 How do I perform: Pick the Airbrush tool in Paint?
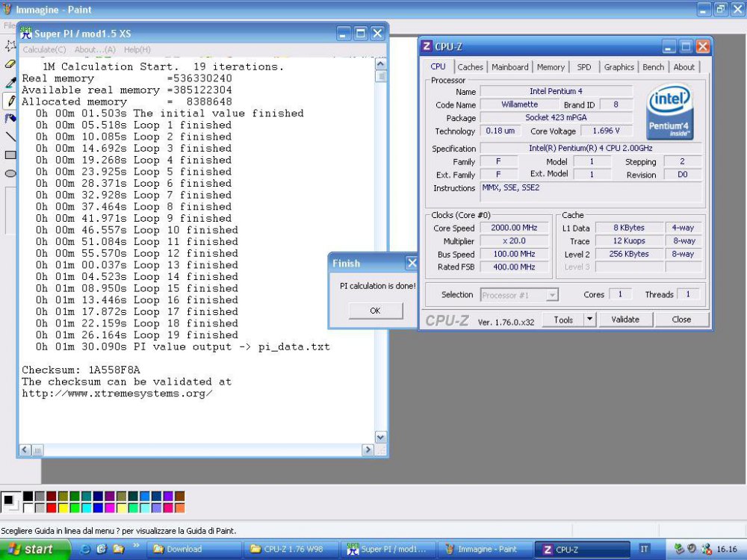click(9, 116)
